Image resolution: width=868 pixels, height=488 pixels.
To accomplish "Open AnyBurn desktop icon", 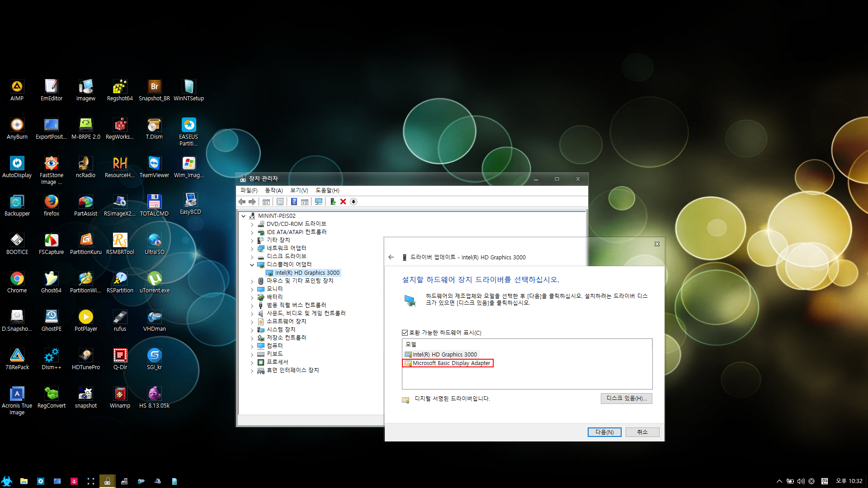I will coord(17,128).
